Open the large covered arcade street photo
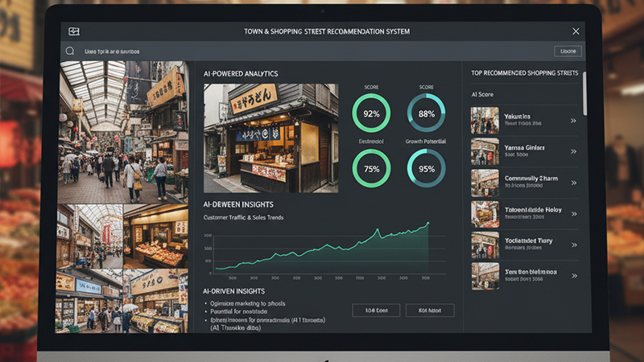Image resolution: width=644 pixels, height=362 pixels. (x=124, y=132)
